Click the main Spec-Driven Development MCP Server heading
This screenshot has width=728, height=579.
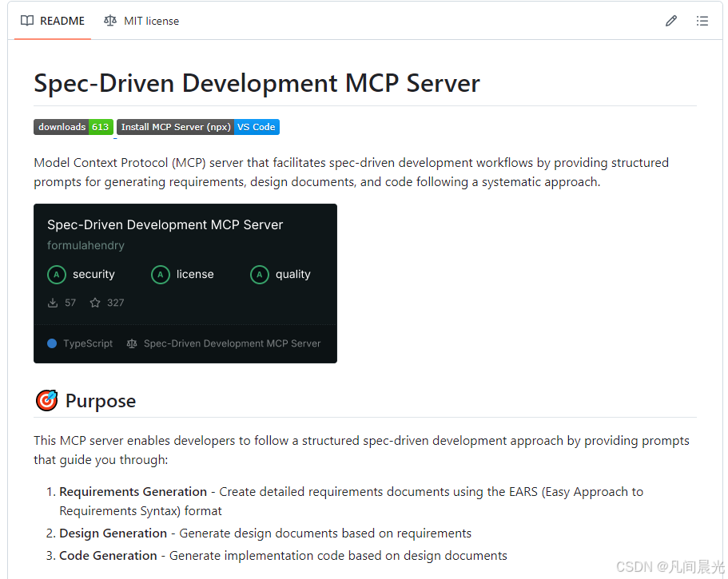click(x=257, y=83)
